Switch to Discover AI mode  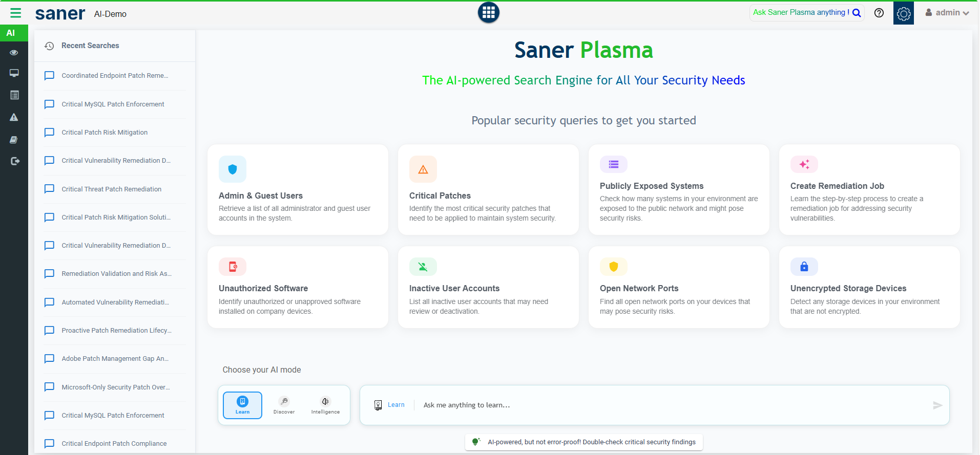[x=284, y=405]
